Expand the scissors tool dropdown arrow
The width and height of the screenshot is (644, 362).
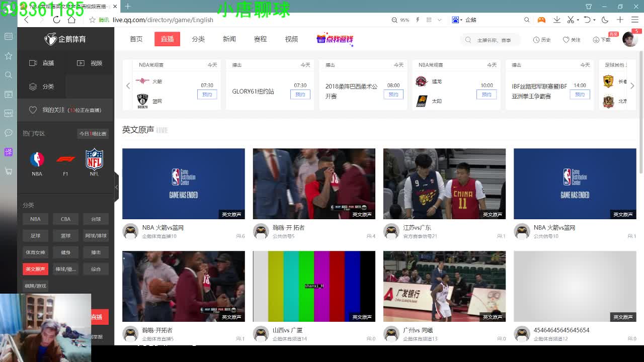578,20
